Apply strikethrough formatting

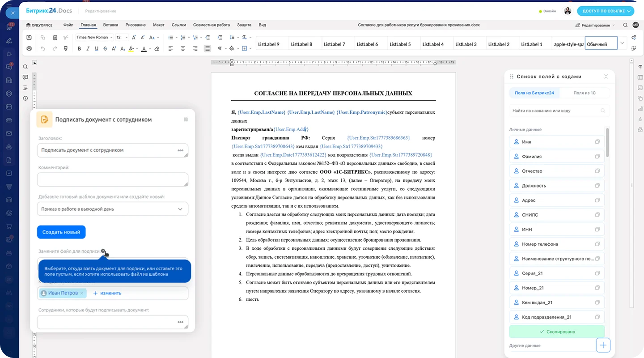[105, 48]
